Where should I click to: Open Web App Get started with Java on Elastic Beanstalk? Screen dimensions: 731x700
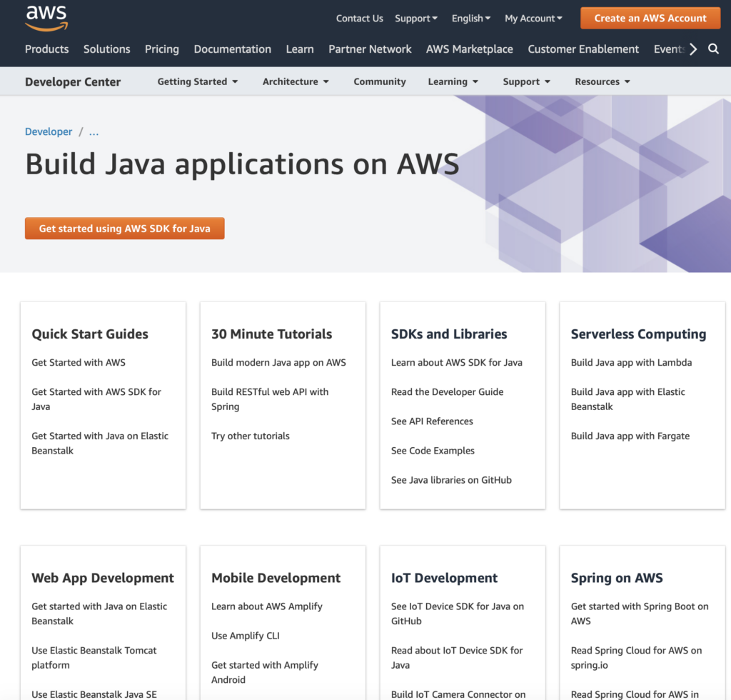pyautogui.click(x=99, y=614)
